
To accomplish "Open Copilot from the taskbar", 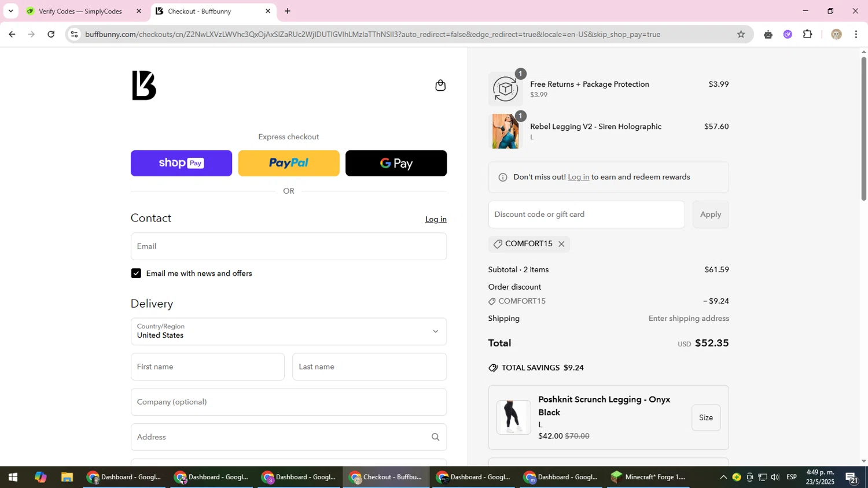I will pyautogui.click(x=40, y=477).
